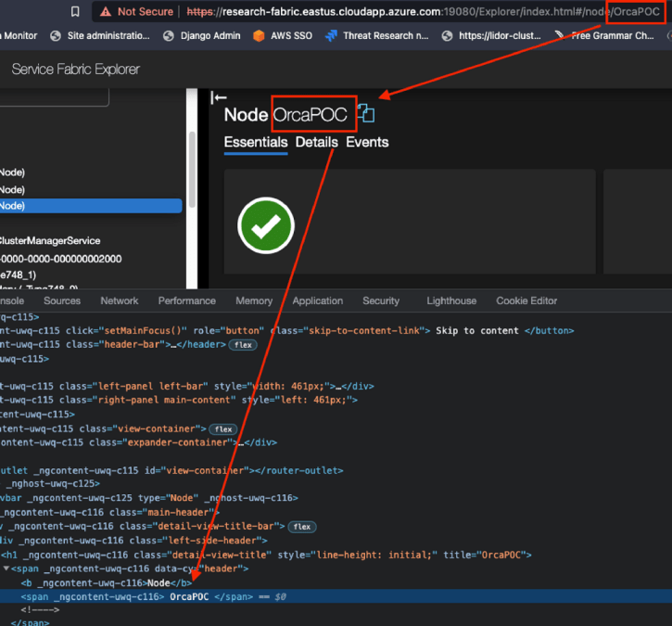Open the Performance DevTools tab

[187, 300]
